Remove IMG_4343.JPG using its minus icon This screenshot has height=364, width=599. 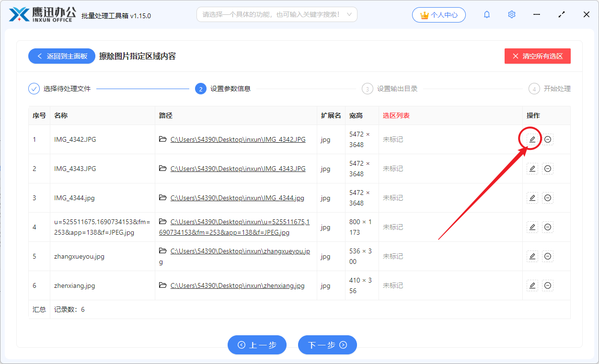(x=547, y=169)
